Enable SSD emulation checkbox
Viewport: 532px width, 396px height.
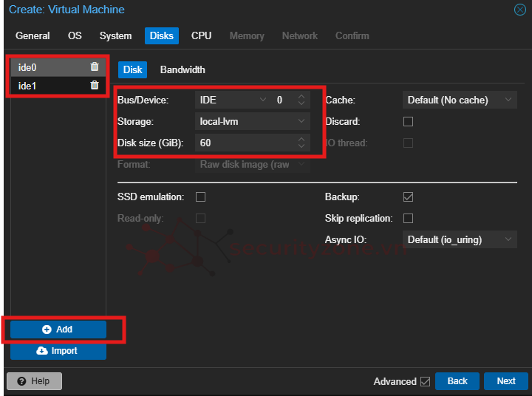200,197
